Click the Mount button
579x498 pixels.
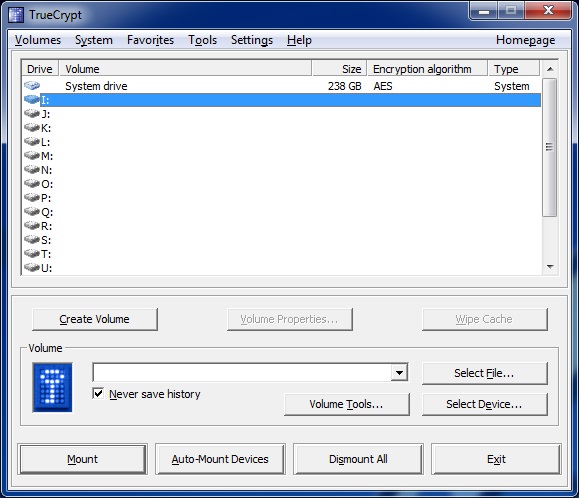click(x=82, y=459)
